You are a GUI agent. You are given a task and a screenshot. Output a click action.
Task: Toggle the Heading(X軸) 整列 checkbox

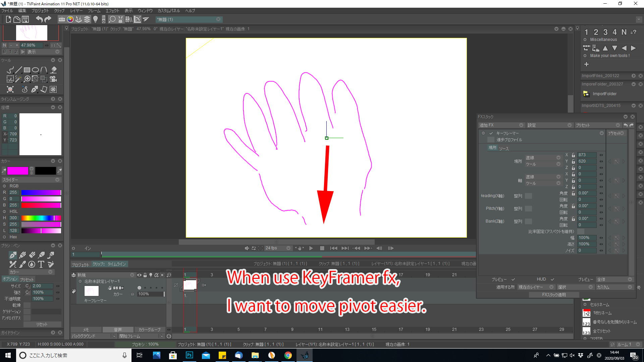(528, 196)
